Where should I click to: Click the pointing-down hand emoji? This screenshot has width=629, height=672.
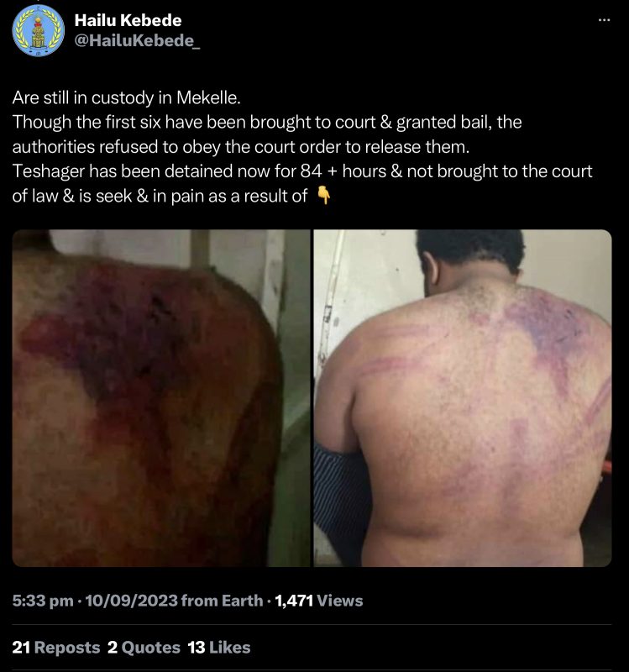[323, 196]
